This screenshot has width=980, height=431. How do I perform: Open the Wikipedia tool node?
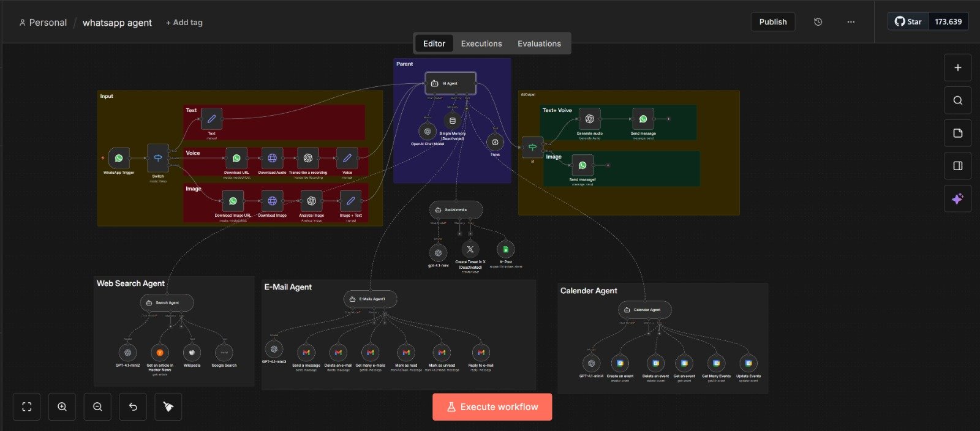192,353
